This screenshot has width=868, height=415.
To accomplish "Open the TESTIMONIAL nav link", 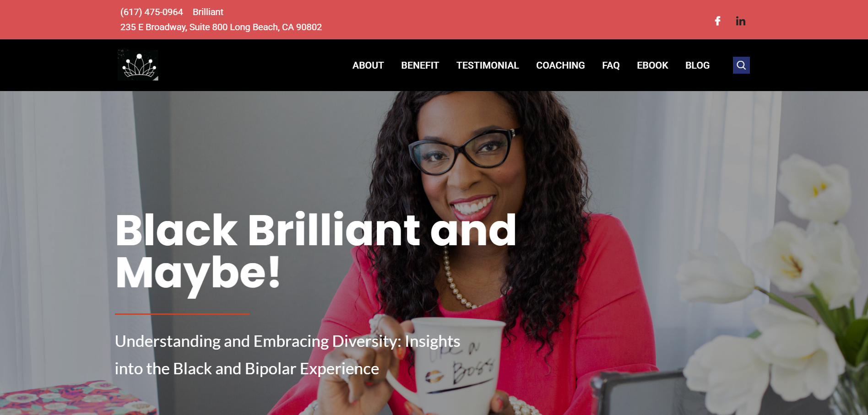I will [488, 65].
